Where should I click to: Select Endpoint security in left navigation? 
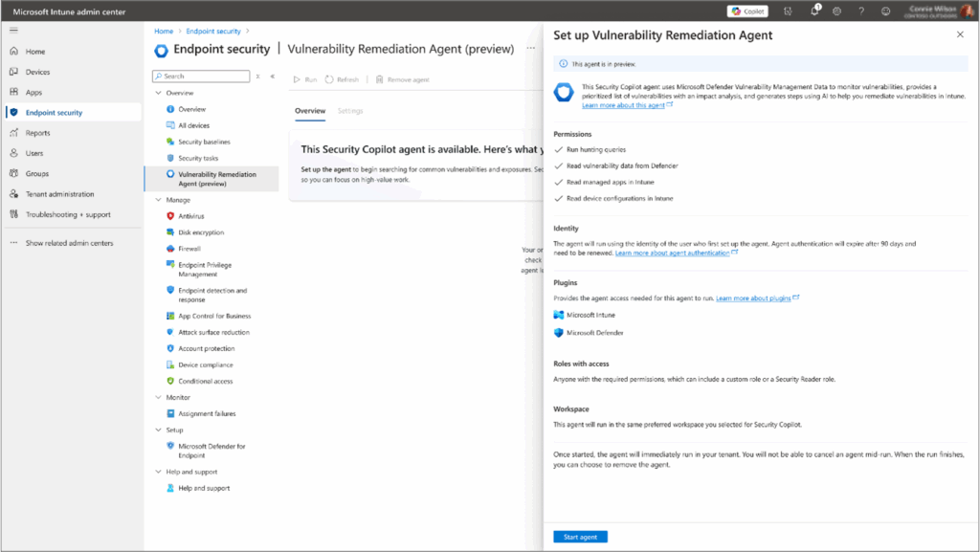pyautogui.click(x=54, y=113)
